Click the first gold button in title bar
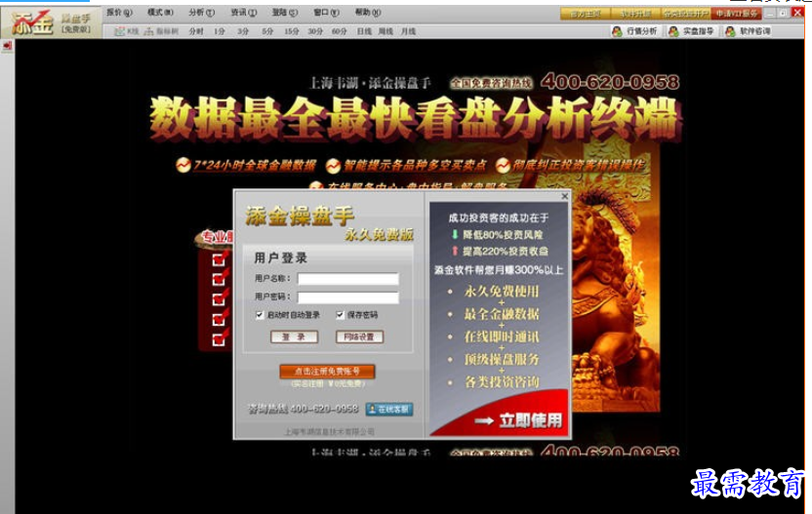Screen dimensions: 812x514 [586, 14]
